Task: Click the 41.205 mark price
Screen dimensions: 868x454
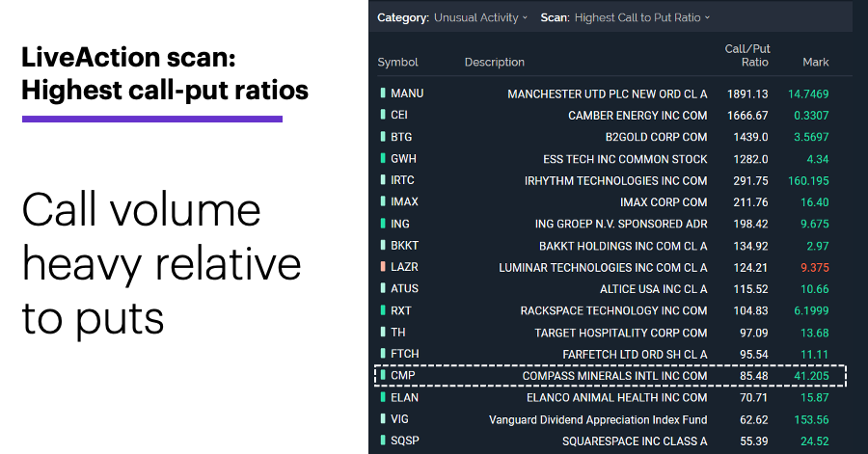Action: 811,376
